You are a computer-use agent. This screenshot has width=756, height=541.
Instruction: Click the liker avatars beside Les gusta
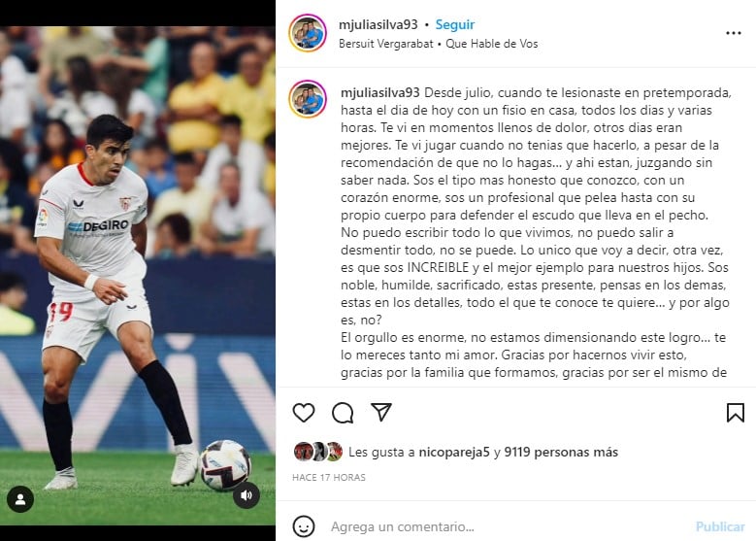click(318, 452)
